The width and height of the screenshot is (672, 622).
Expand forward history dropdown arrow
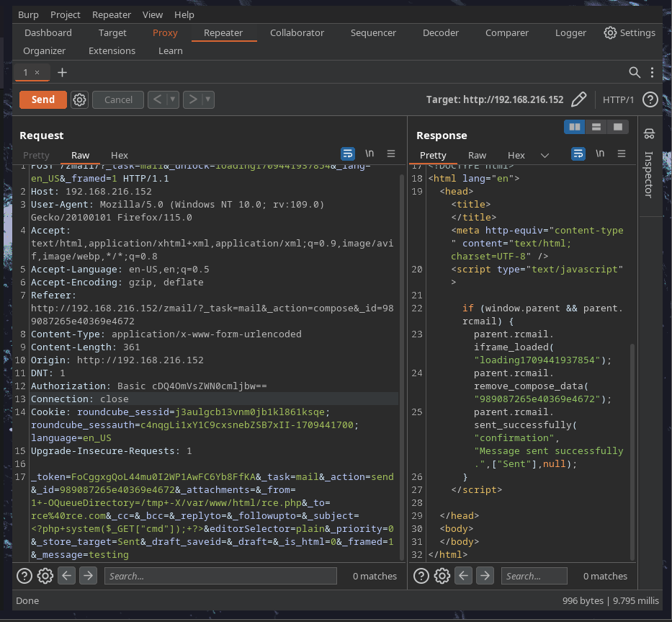pyautogui.click(x=208, y=99)
